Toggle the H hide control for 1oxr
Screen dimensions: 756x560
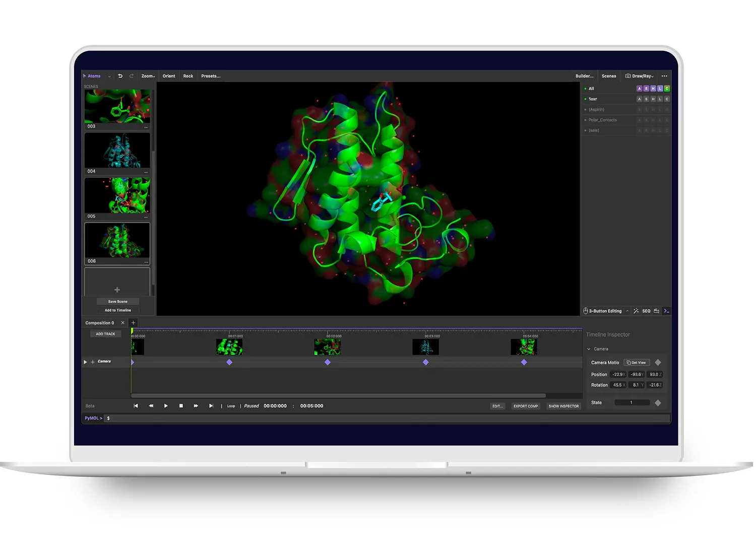coord(653,99)
